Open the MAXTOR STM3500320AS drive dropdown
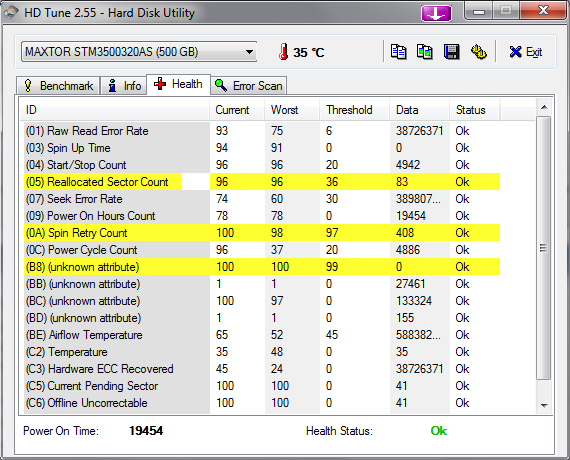Screen dimensions: 570x460 (x=139, y=52)
